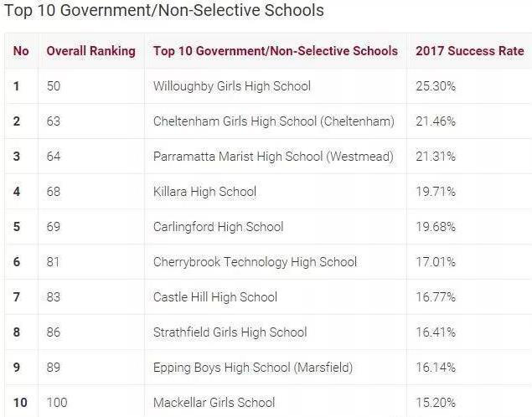This screenshot has height=417, width=532.
Task: Click overall ranking value 100
Action: 57,403
